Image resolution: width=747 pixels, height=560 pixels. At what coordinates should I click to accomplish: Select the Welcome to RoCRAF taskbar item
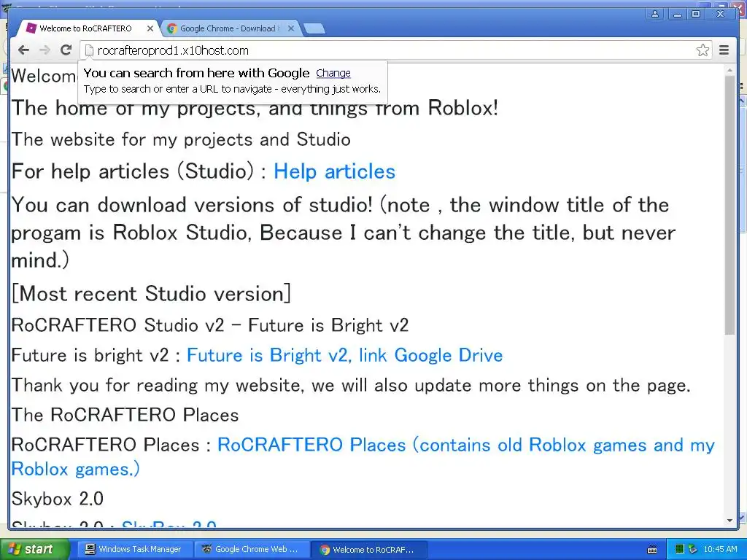click(369, 550)
